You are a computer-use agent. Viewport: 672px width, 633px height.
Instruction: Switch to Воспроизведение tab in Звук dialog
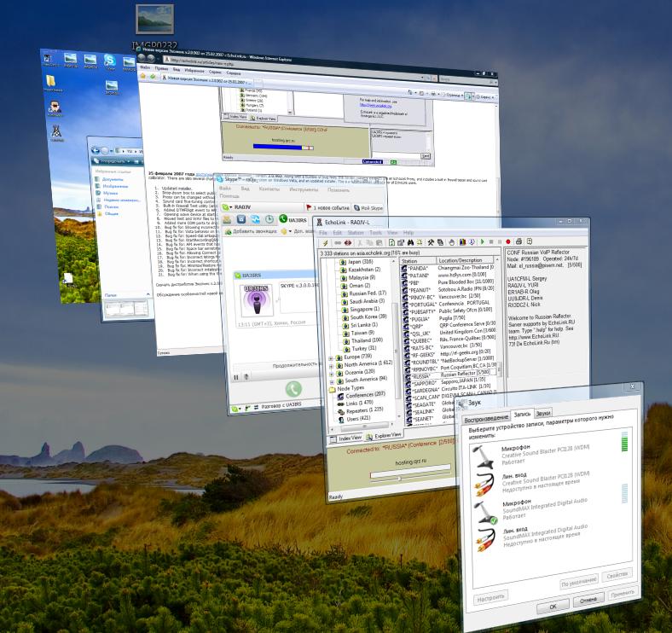486,419
